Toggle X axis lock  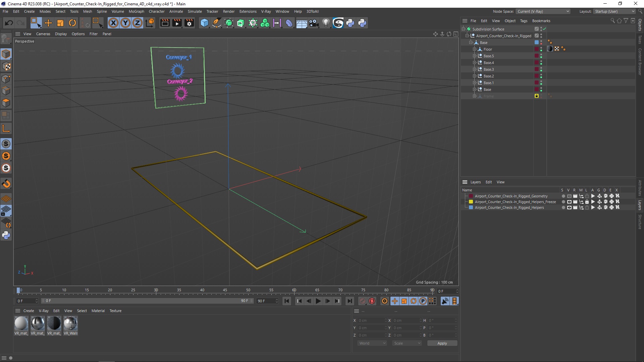point(113,23)
